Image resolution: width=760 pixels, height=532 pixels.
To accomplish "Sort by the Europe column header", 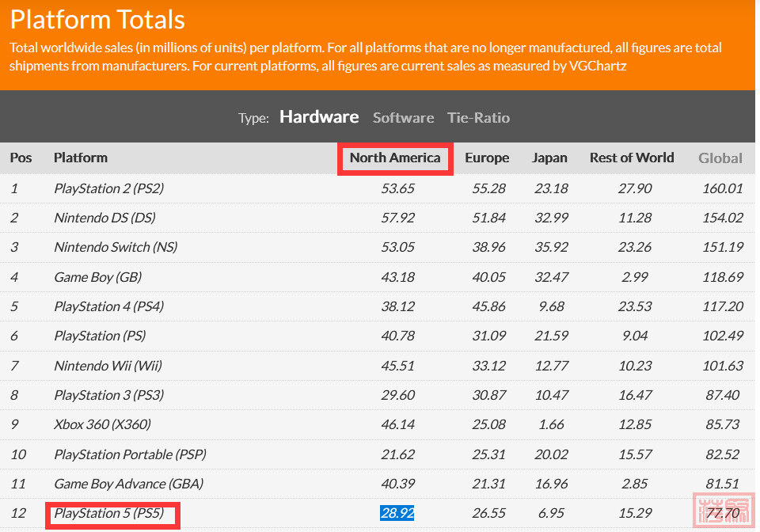I will point(486,158).
